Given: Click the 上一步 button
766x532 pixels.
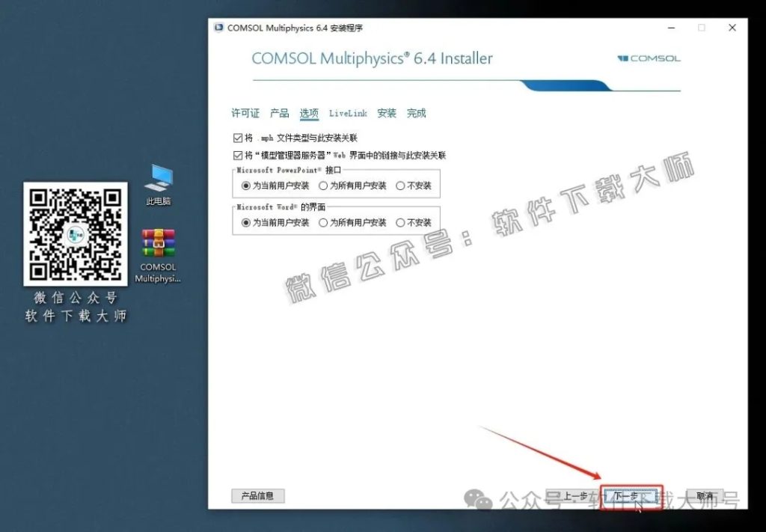Looking at the screenshot, I should click(x=574, y=495).
